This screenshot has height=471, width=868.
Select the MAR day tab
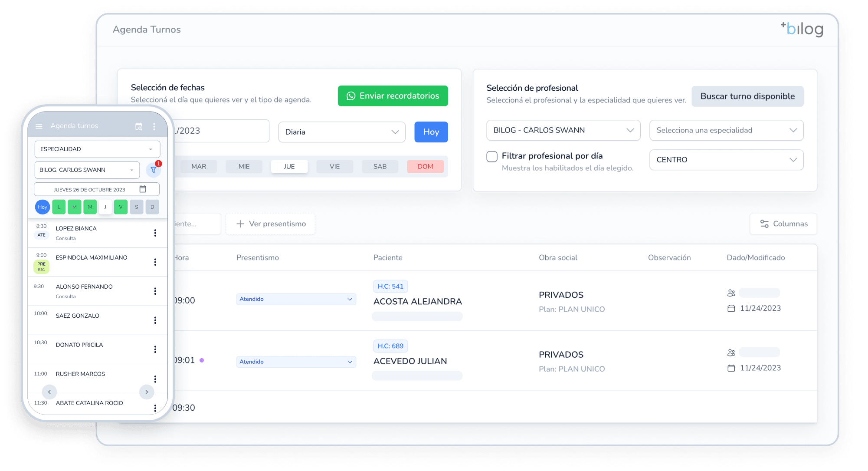199,166
